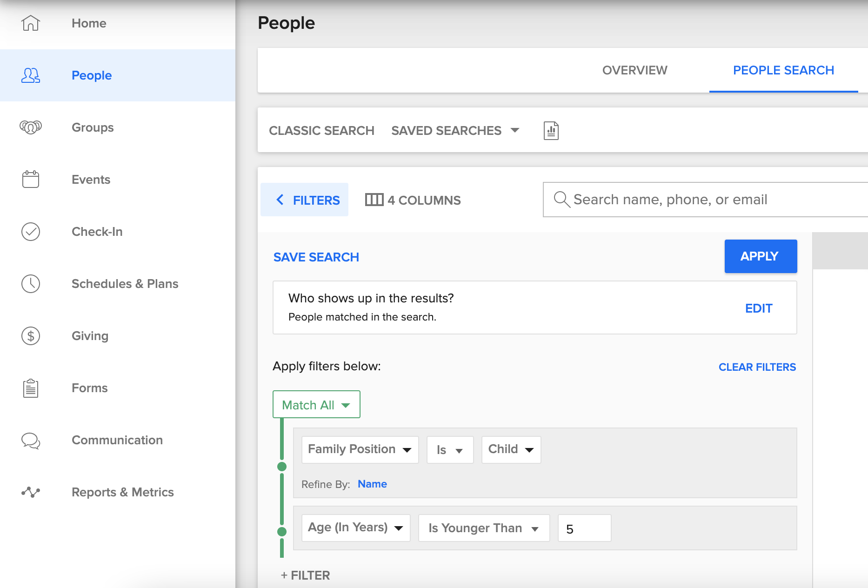Select the Classic Search tab
Viewport: 868px width, 588px height.
[321, 130]
